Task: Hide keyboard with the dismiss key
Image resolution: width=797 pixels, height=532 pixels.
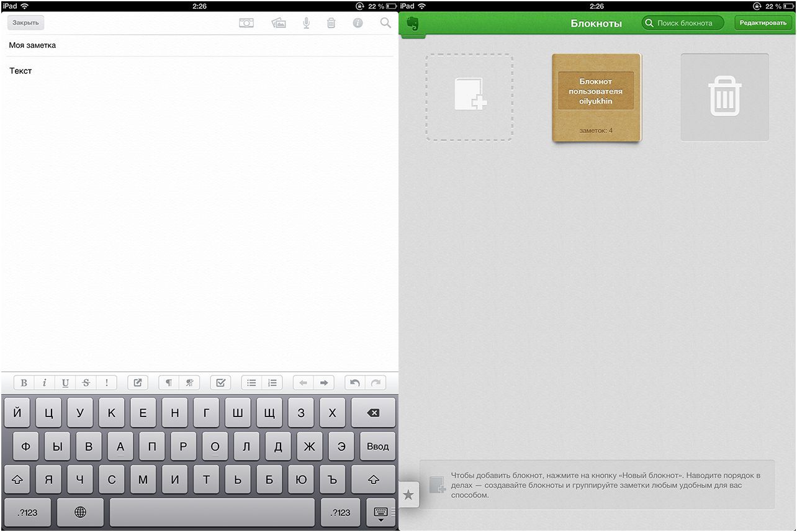Action: pyautogui.click(x=380, y=513)
